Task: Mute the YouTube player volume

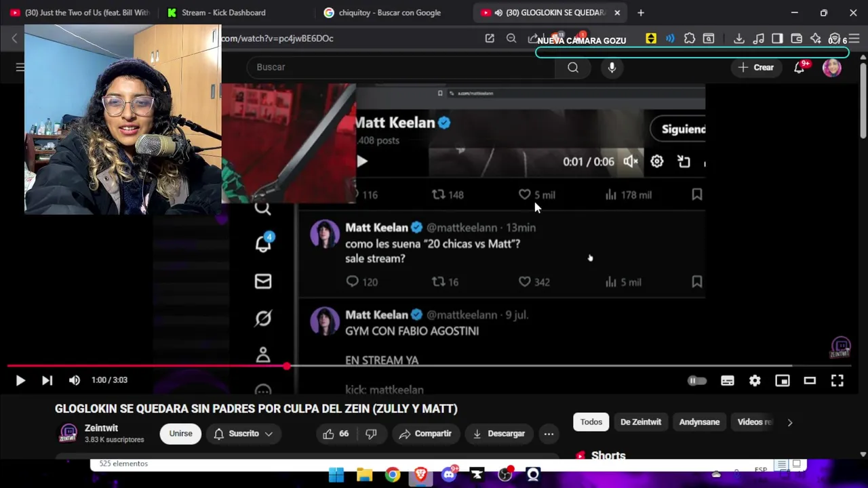Action: (74, 380)
